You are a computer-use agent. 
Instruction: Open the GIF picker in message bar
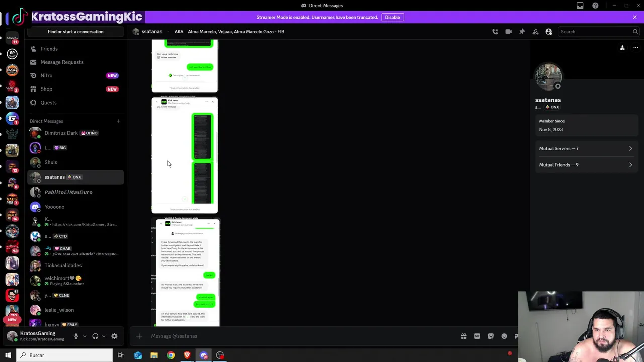click(477, 336)
